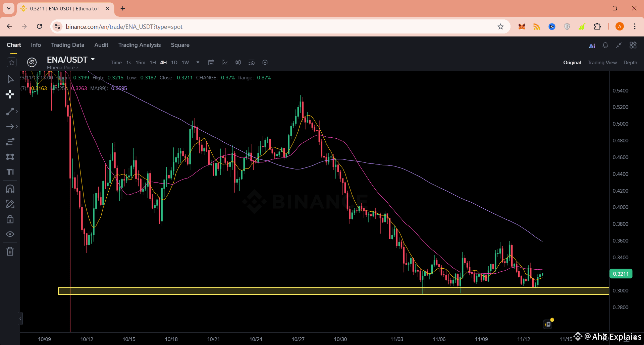Screen dimensions: 644x345
Task: Select Original chart mode
Action: click(x=572, y=63)
